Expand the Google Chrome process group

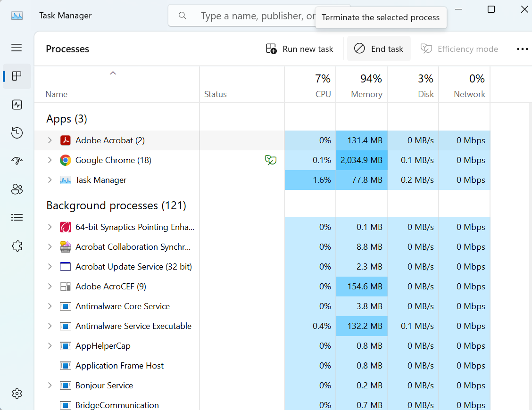(50, 160)
